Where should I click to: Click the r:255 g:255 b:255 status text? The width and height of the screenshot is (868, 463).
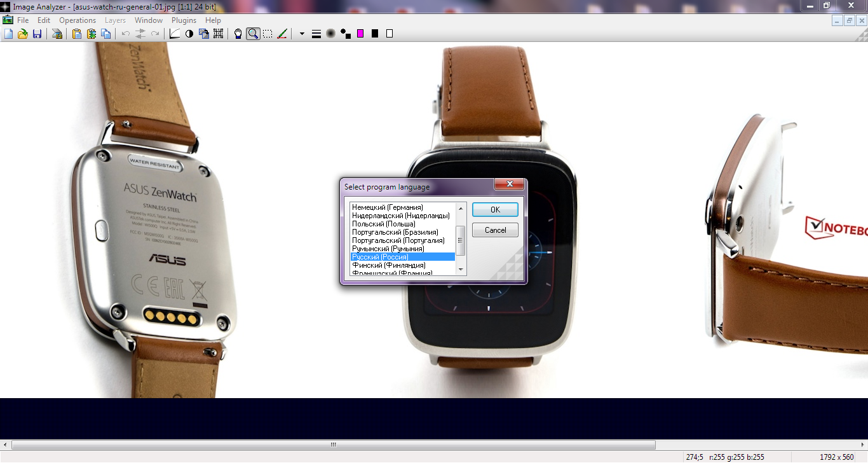click(x=737, y=457)
